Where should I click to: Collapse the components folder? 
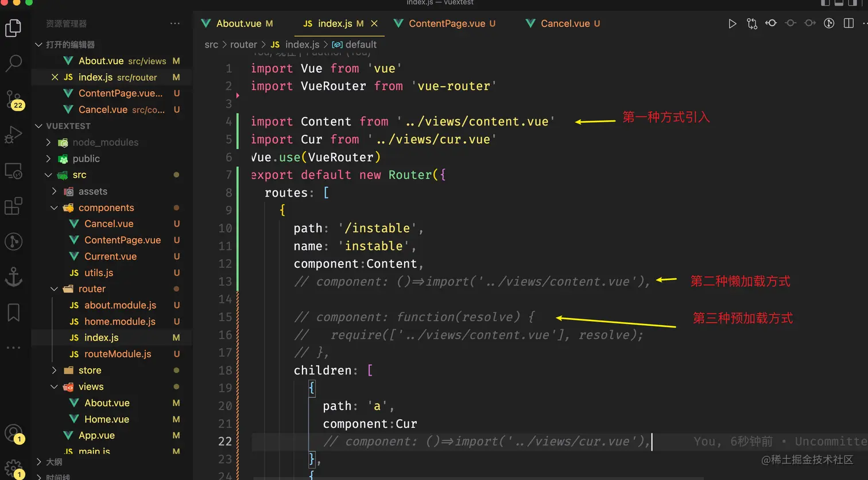55,208
